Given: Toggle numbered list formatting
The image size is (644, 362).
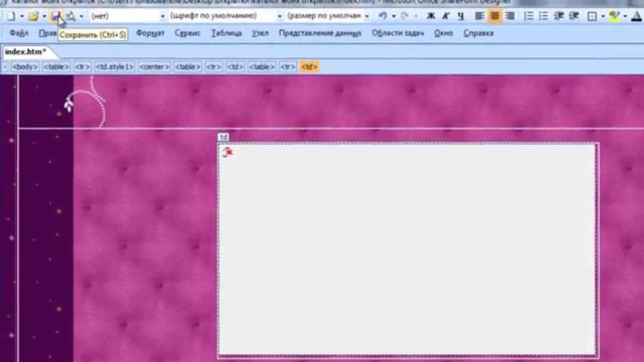Looking at the screenshot, I should coord(528,16).
